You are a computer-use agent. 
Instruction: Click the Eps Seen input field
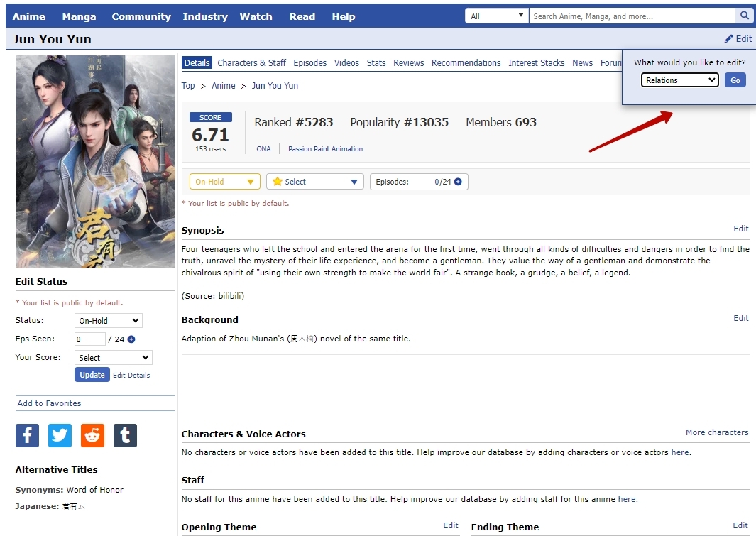pyautogui.click(x=89, y=339)
